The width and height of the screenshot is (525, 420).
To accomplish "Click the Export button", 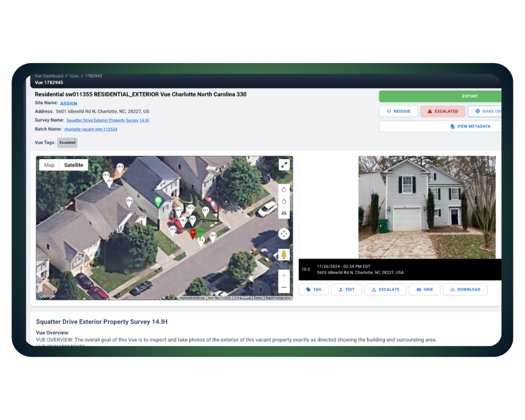I will coord(440,96).
